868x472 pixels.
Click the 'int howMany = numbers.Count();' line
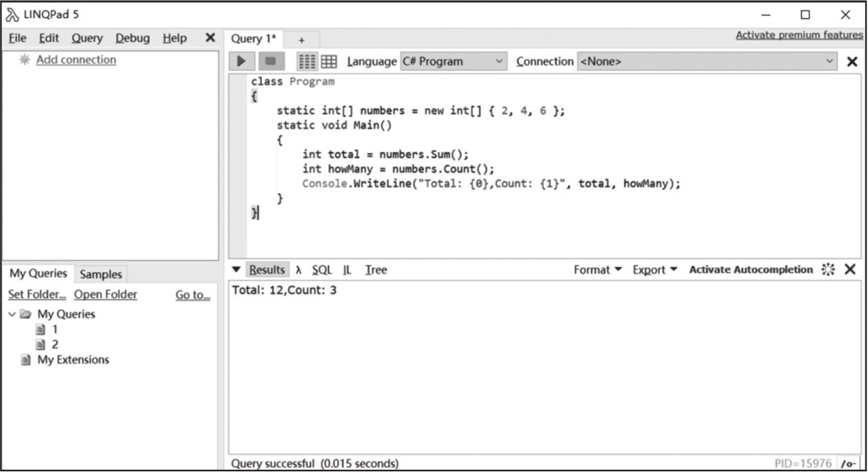pyautogui.click(x=398, y=169)
